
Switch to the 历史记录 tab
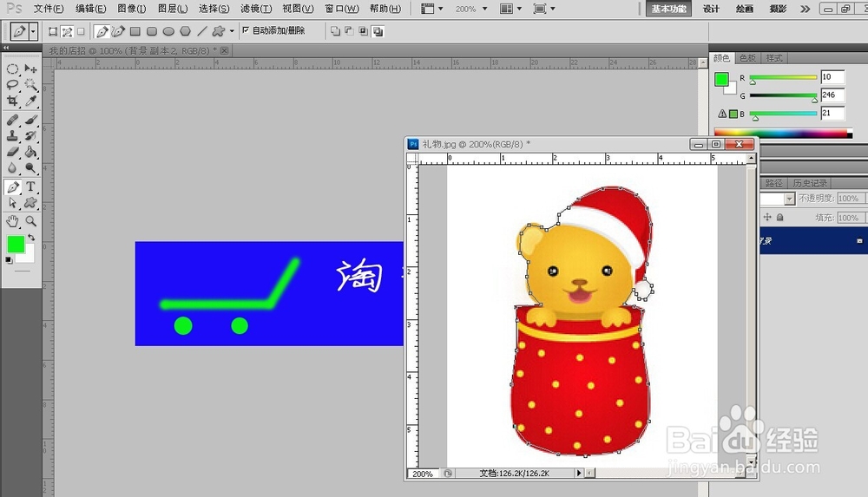(809, 183)
